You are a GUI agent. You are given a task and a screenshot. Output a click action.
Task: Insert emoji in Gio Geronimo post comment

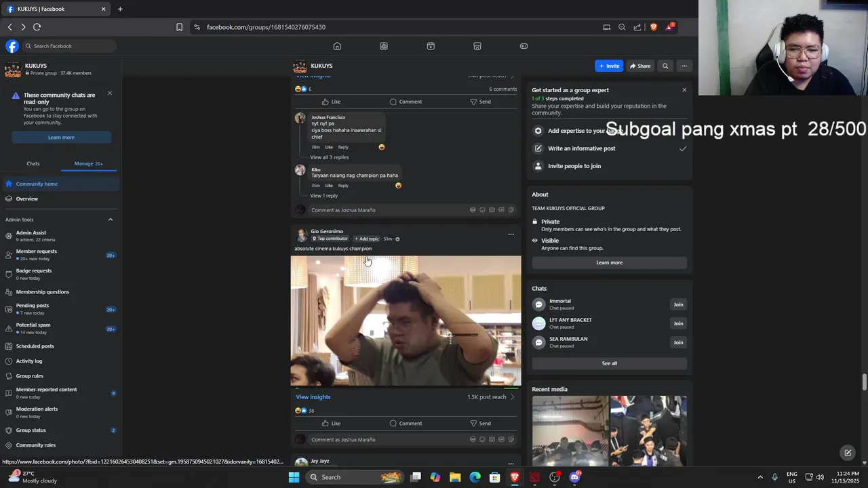pyautogui.click(x=482, y=440)
